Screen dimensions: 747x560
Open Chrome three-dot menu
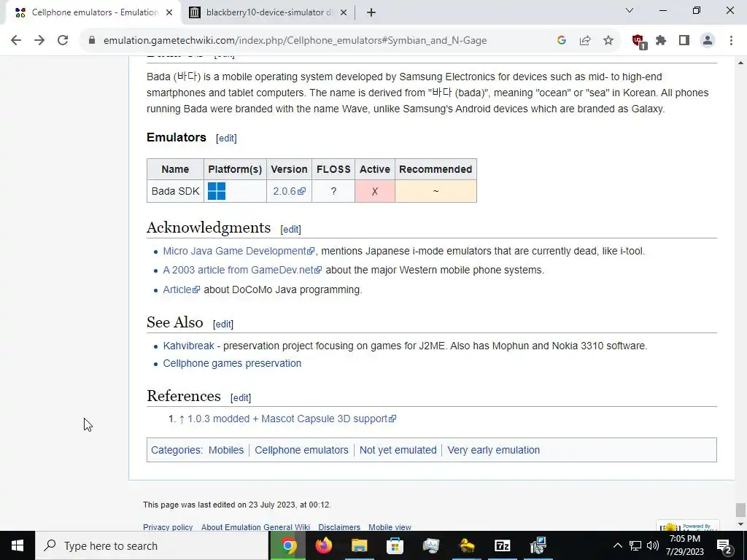(x=731, y=41)
